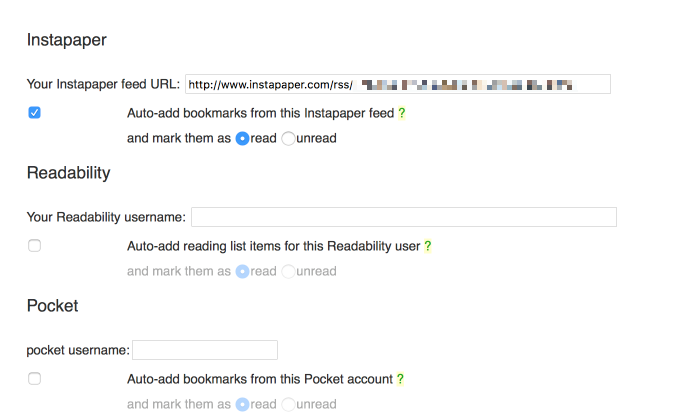Enable the Readability auto-add checkbox
This screenshot has width=684, height=420.
tap(34, 246)
